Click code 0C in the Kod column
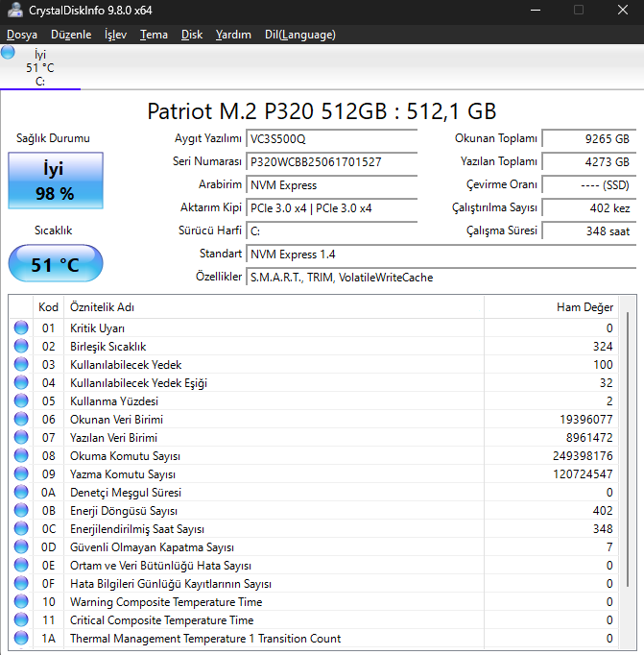Viewport: 644px width, 655px height. pyautogui.click(x=48, y=529)
